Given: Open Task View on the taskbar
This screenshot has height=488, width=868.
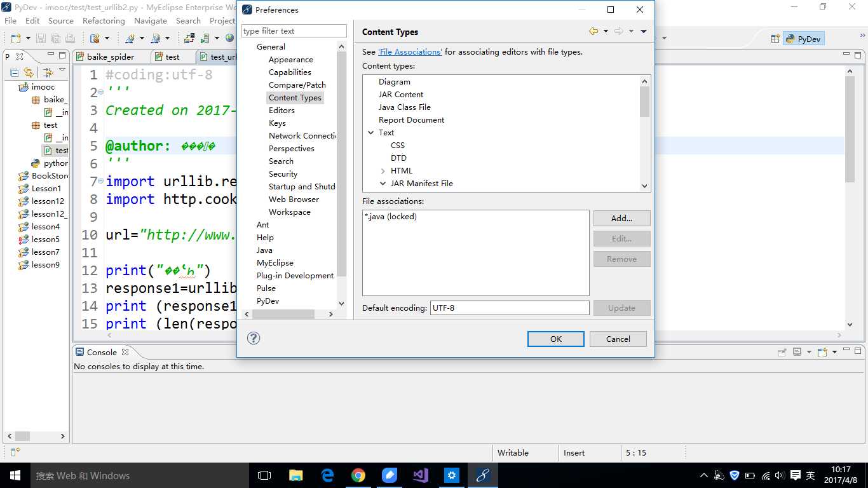Looking at the screenshot, I should click(264, 475).
